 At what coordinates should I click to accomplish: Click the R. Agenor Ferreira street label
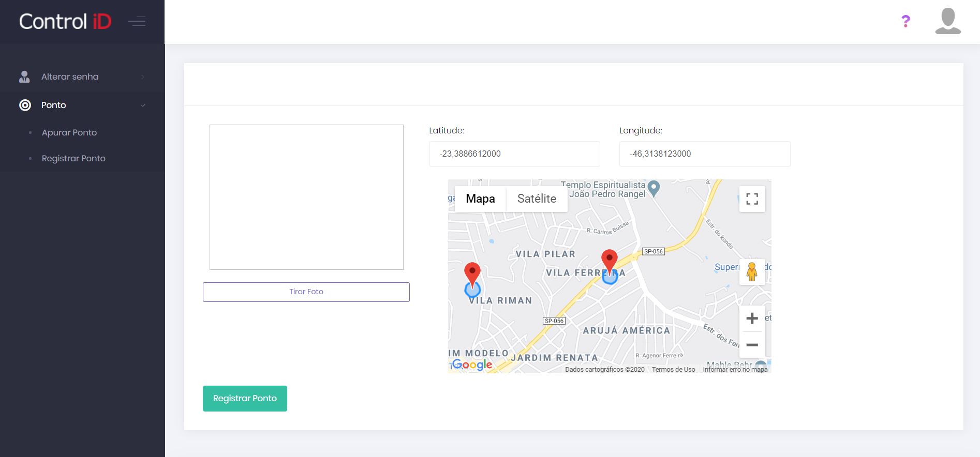pos(659,356)
